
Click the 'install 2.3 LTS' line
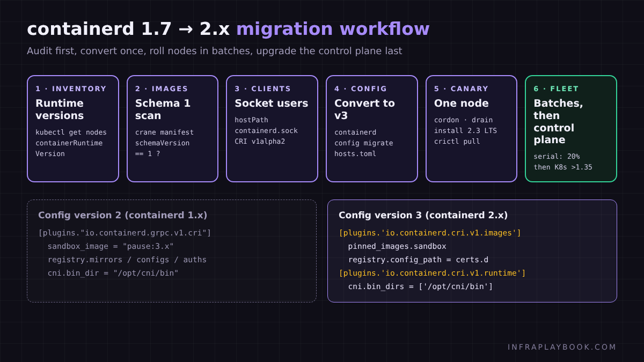coord(465,130)
